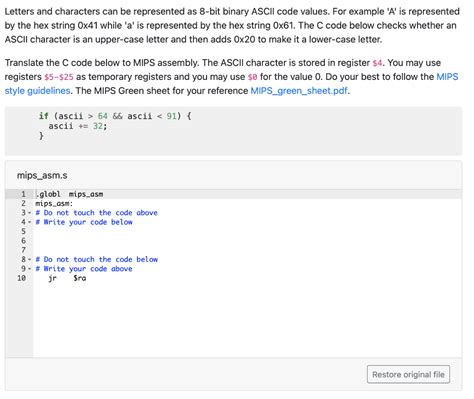Click the .globl mips_asm line
The image size is (474, 399).
(x=69, y=194)
